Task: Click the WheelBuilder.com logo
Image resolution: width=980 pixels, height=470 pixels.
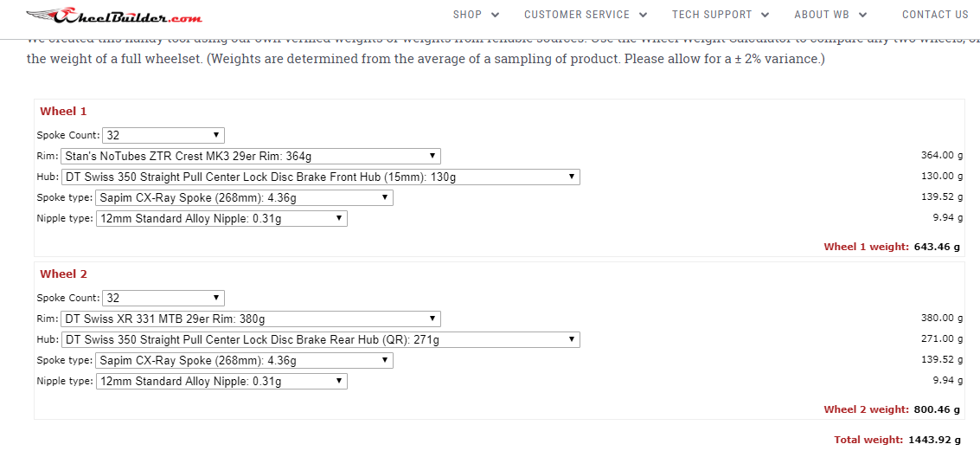Action: tap(114, 16)
